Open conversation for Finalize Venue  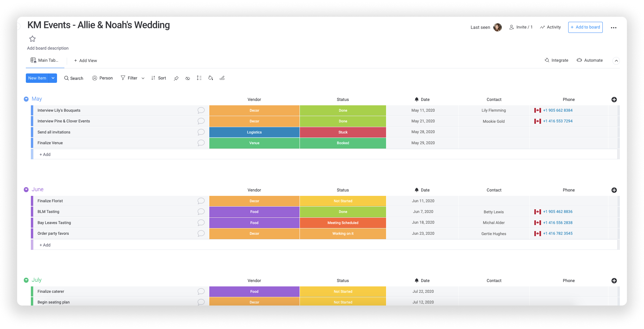click(201, 143)
